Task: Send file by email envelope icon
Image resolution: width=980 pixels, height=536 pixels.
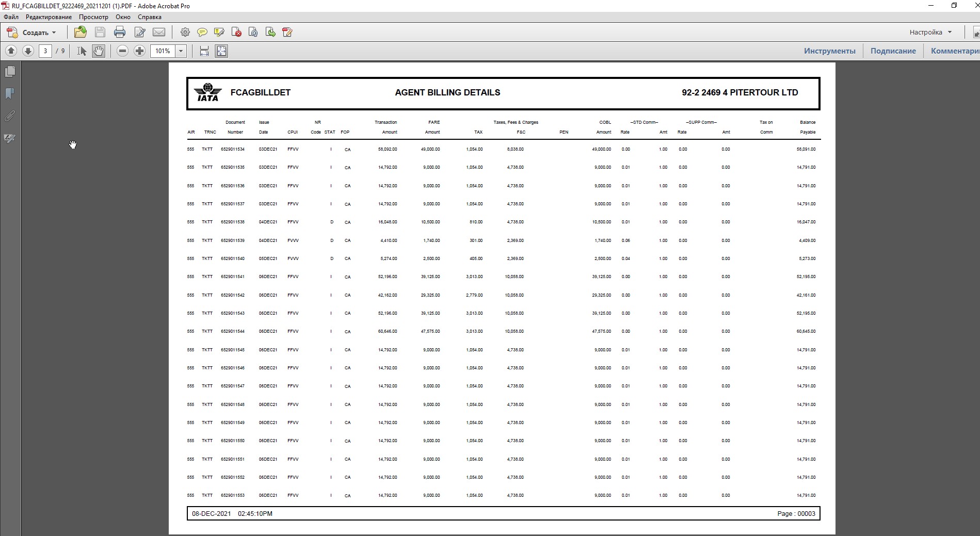Action: coord(159,33)
